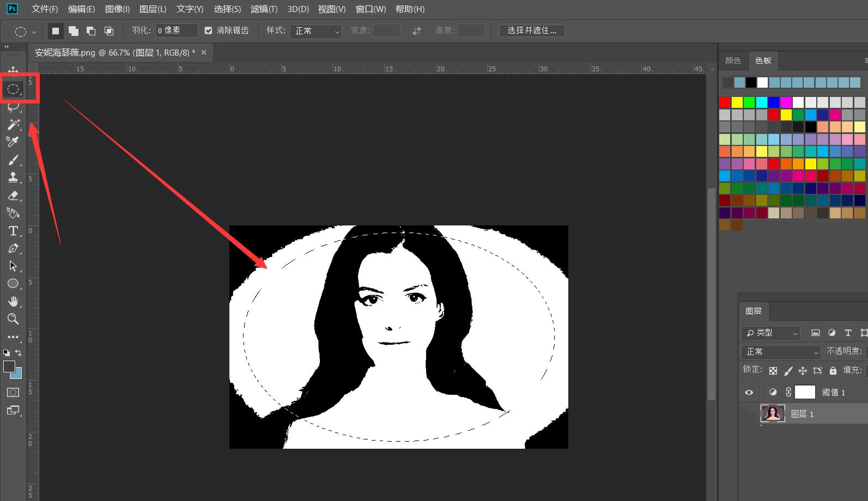The height and width of the screenshot is (501, 868).
Task: Choose New Selection mode in options bar
Action: [55, 31]
